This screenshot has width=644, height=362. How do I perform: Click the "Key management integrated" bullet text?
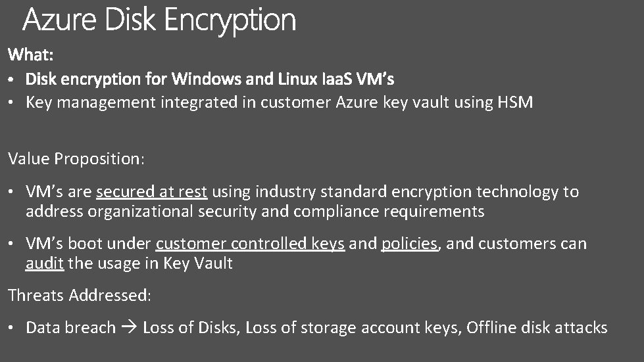pyautogui.click(x=139, y=102)
